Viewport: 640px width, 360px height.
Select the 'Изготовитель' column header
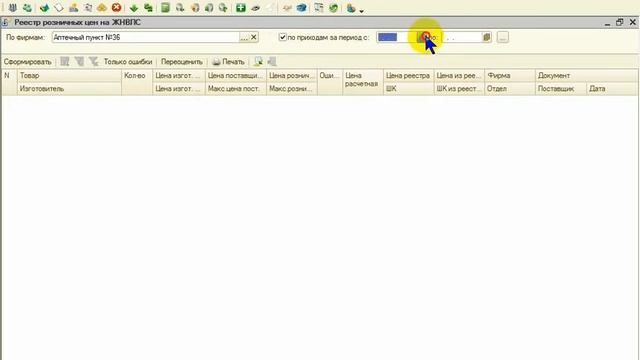[x=69, y=89]
